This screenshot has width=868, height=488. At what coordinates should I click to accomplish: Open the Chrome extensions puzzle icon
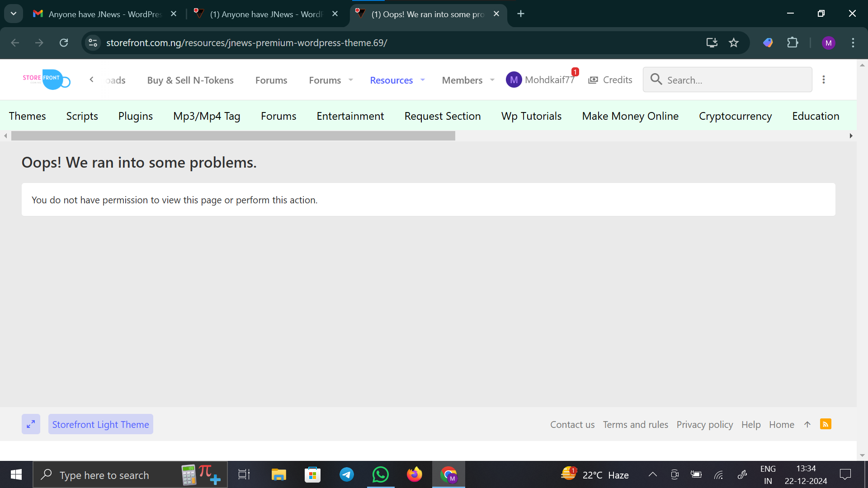coord(793,42)
